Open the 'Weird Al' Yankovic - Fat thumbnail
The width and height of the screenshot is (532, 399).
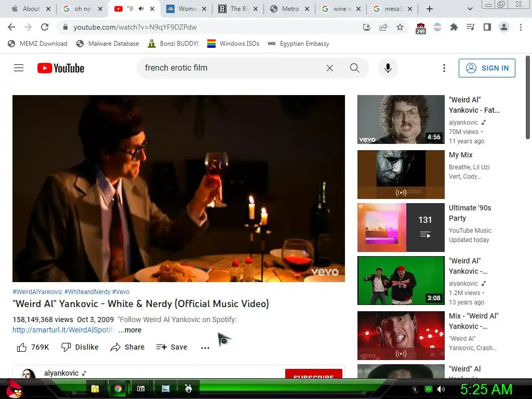(x=401, y=119)
